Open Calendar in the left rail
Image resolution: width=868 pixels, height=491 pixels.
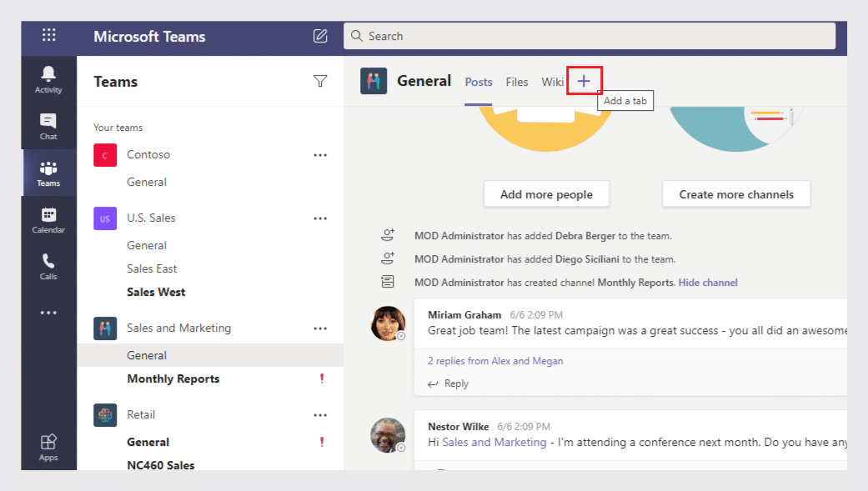coord(48,220)
